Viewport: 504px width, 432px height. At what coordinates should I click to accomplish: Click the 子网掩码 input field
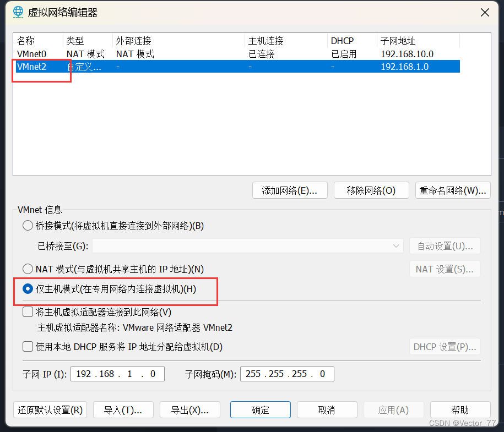[287, 374]
